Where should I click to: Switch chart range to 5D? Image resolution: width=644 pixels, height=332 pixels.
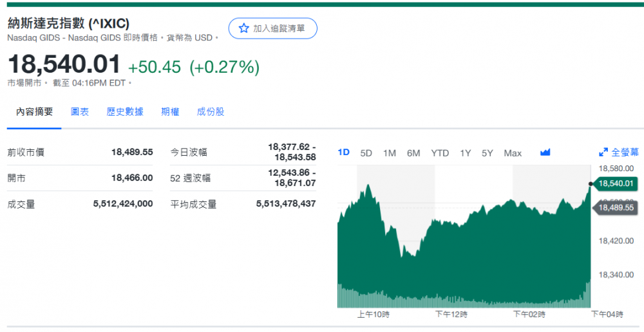(x=366, y=152)
